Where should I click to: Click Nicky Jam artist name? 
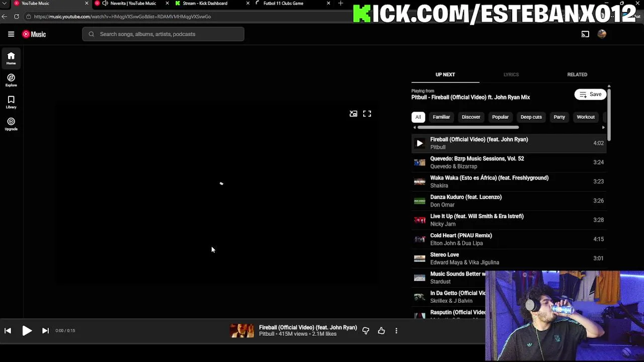coord(443,224)
